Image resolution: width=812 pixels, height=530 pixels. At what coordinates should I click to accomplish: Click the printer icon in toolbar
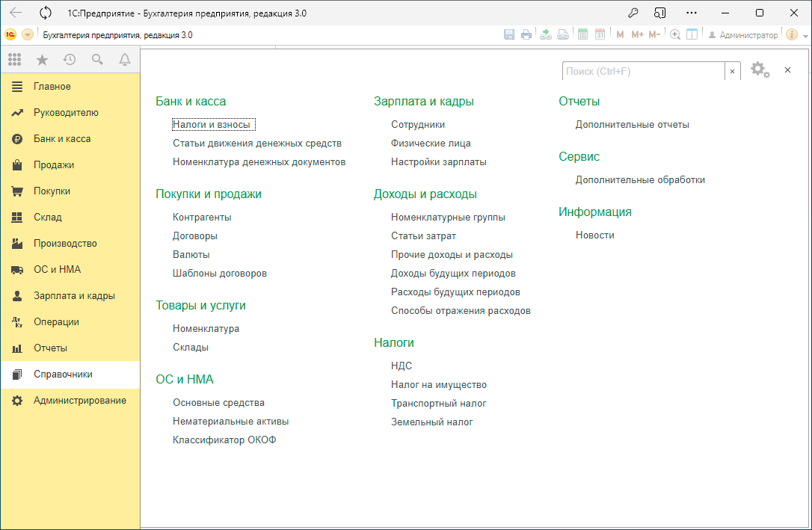point(526,34)
